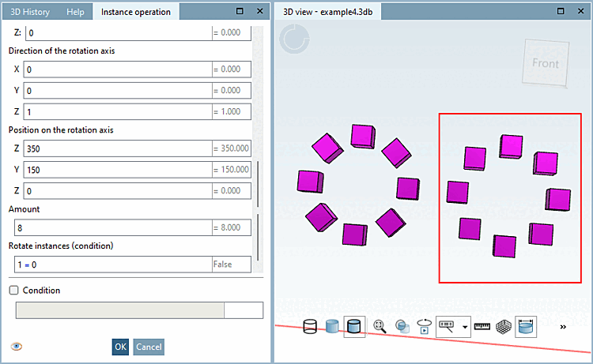Click Rotate instances condition field 1 = 0
Image resolution: width=593 pixels, height=364 pixels.
[113, 265]
